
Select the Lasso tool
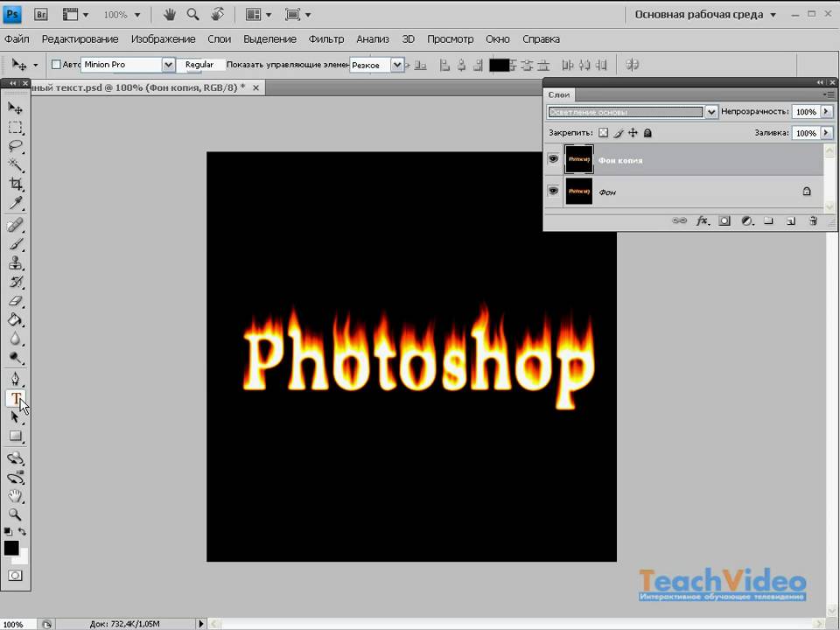[15, 146]
